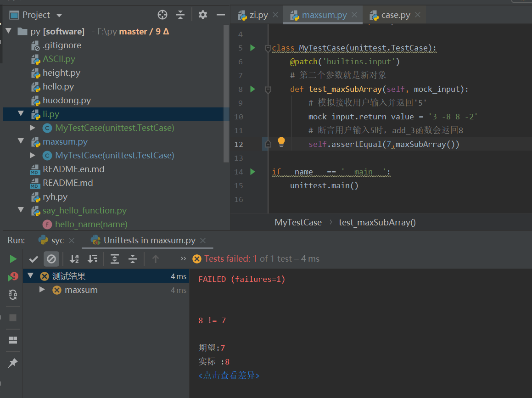The width and height of the screenshot is (532, 398).
Task: Collapse the 测试结果 results node
Action: [31, 275]
